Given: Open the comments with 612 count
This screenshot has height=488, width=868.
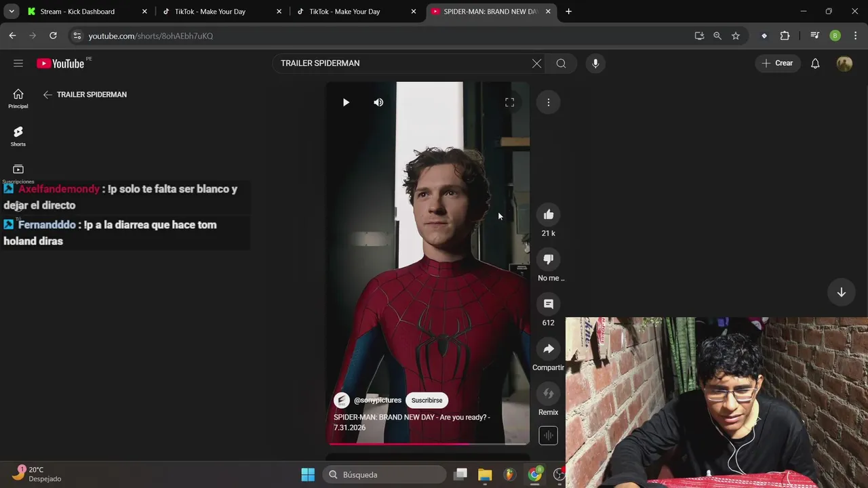Looking at the screenshot, I should (x=549, y=304).
